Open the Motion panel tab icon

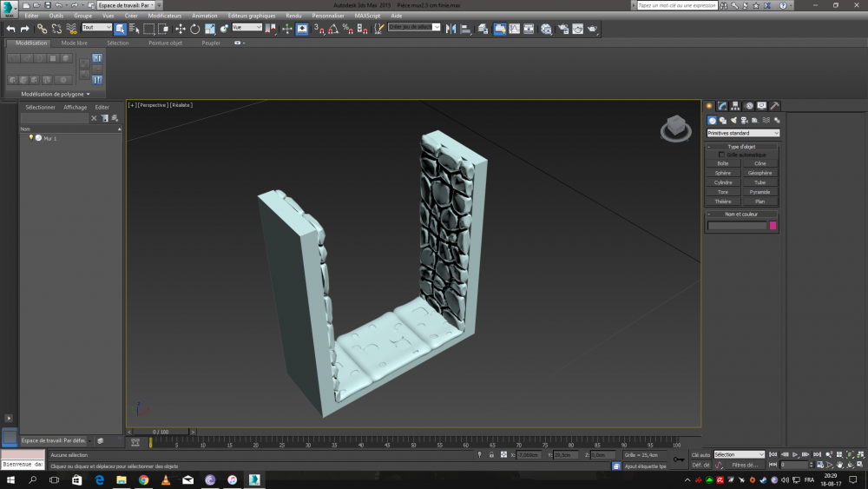[749, 106]
